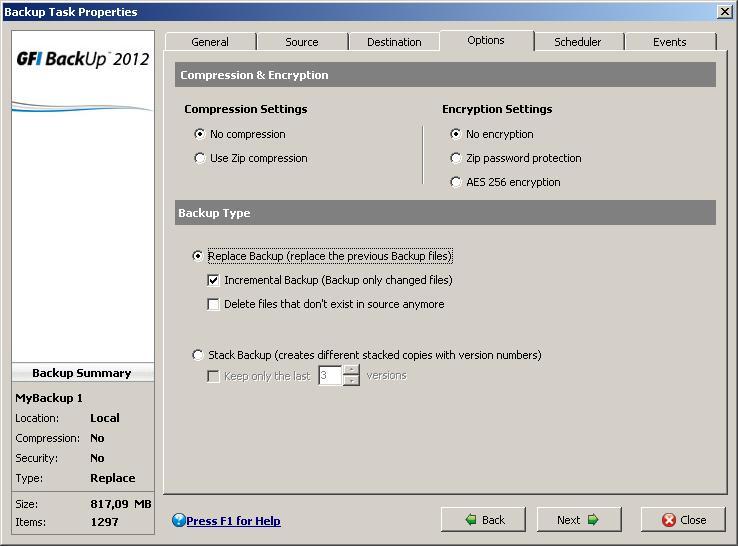
Task: Open the Scheduler tab
Action: tap(578, 42)
